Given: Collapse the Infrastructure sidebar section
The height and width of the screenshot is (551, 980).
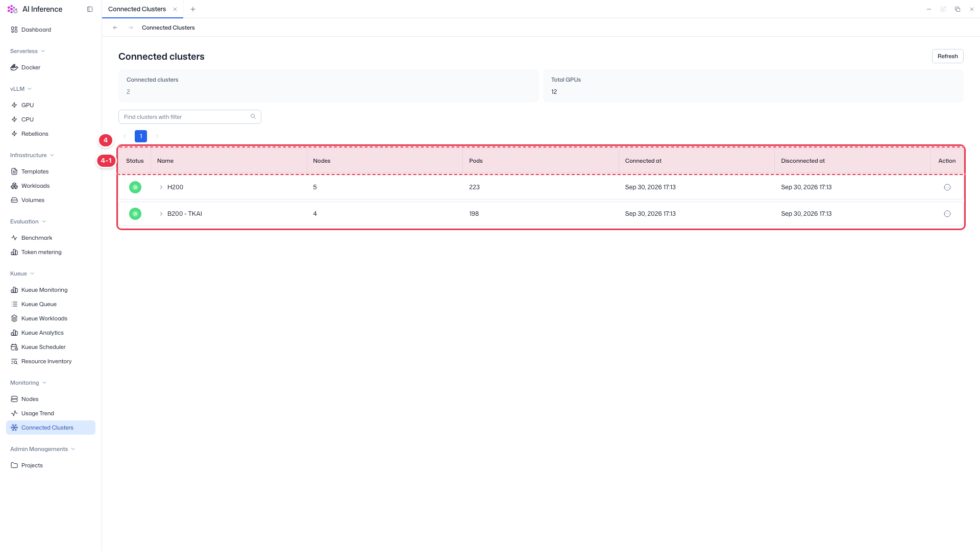Looking at the screenshot, I should click(32, 155).
